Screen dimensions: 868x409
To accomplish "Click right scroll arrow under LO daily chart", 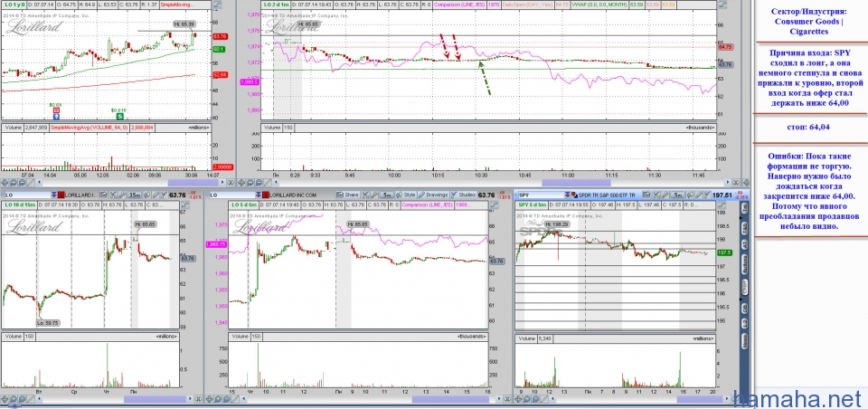I will [x=222, y=183].
